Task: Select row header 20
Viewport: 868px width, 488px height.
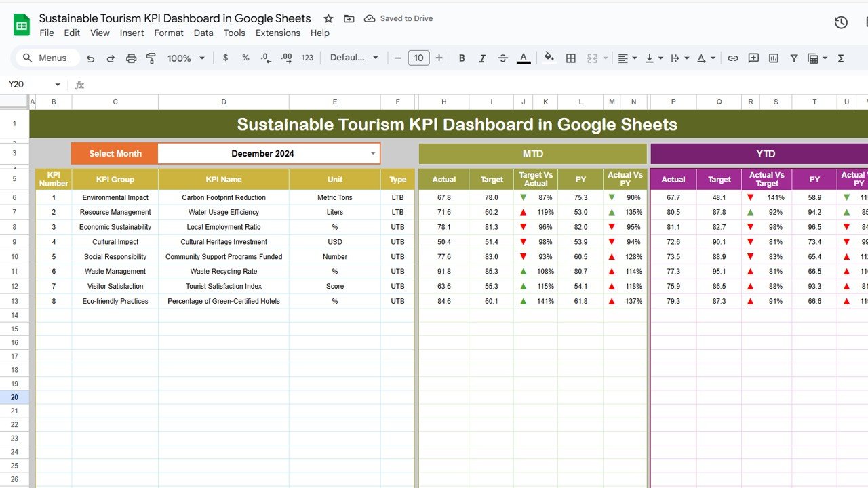Action: 15,397
